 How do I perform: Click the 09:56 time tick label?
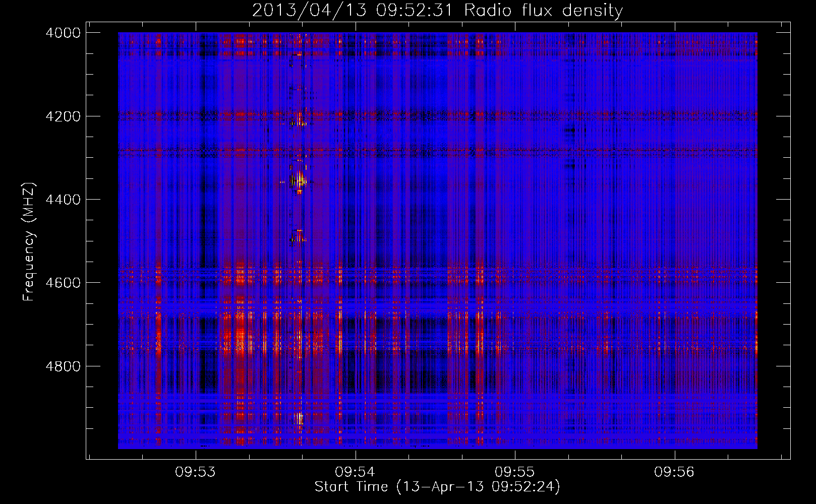(674, 472)
